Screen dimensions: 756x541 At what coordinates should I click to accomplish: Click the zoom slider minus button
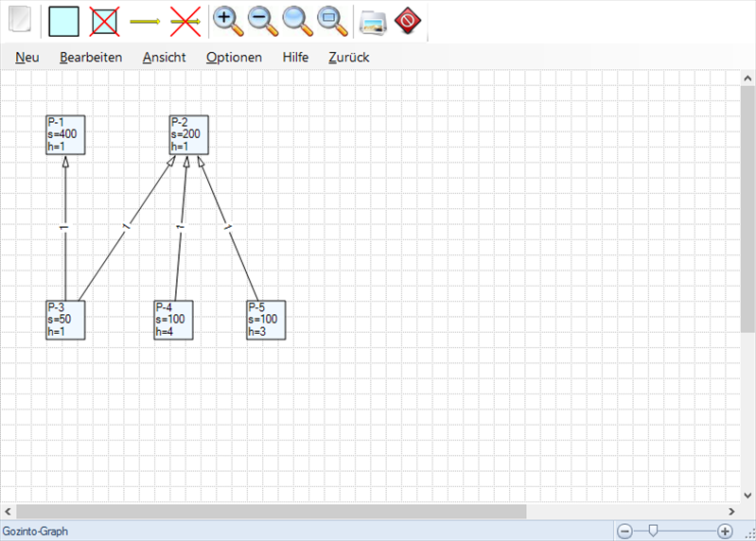pos(624,532)
